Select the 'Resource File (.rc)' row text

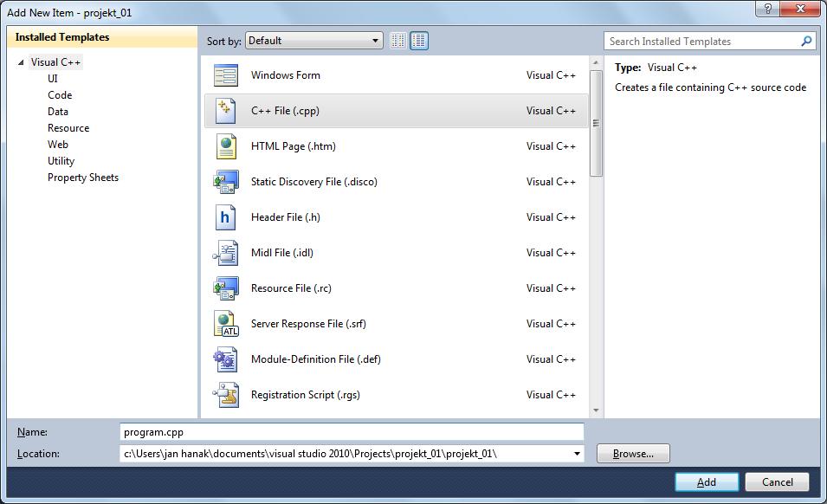click(291, 288)
